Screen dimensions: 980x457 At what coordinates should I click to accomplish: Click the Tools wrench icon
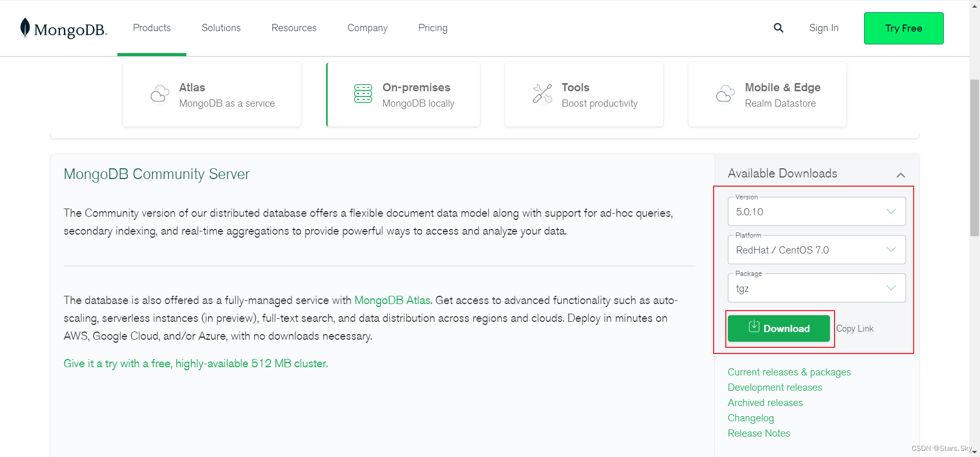point(542,94)
